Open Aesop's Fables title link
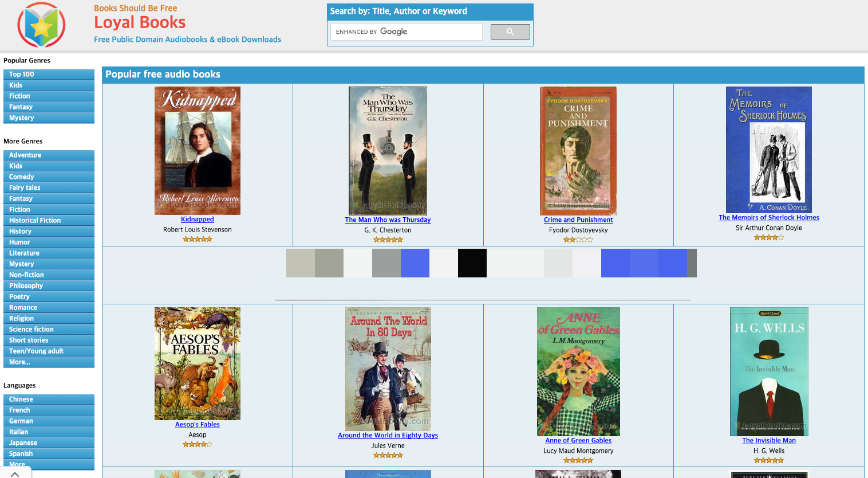 [x=198, y=425]
